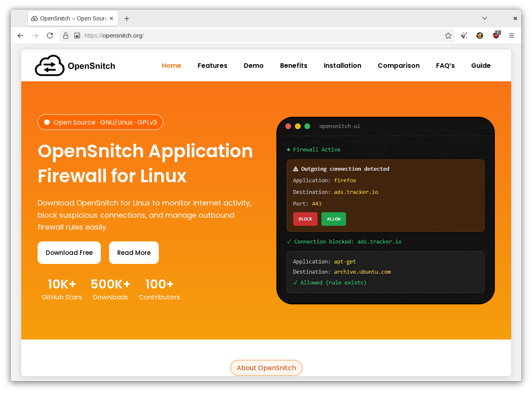Click the Destination: ads.tracker.io line
The width and height of the screenshot is (532, 393).
[x=336, y=192]
